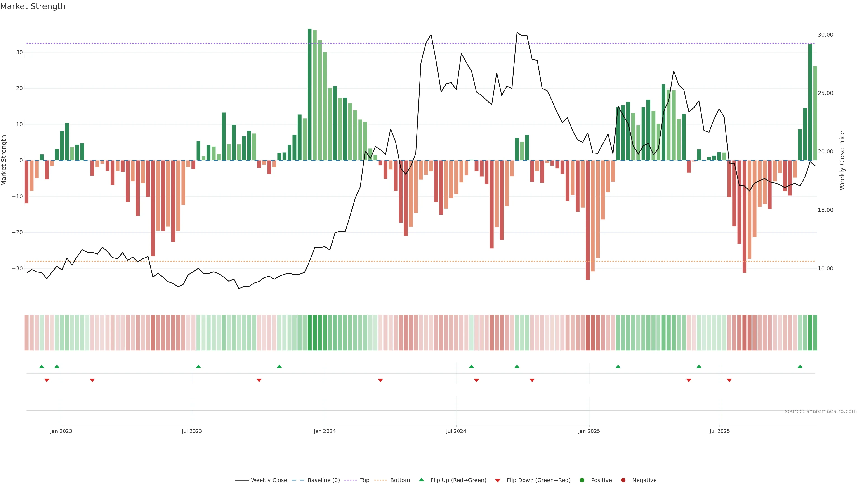Click the last green flip-up triangle at the far right
This screenshot has width=868, height=488.
800,366
